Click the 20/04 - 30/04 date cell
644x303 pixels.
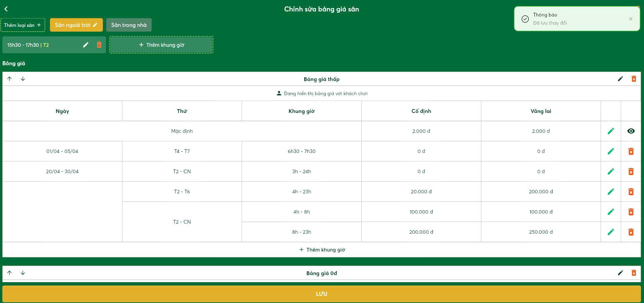(x=62, y=172)
